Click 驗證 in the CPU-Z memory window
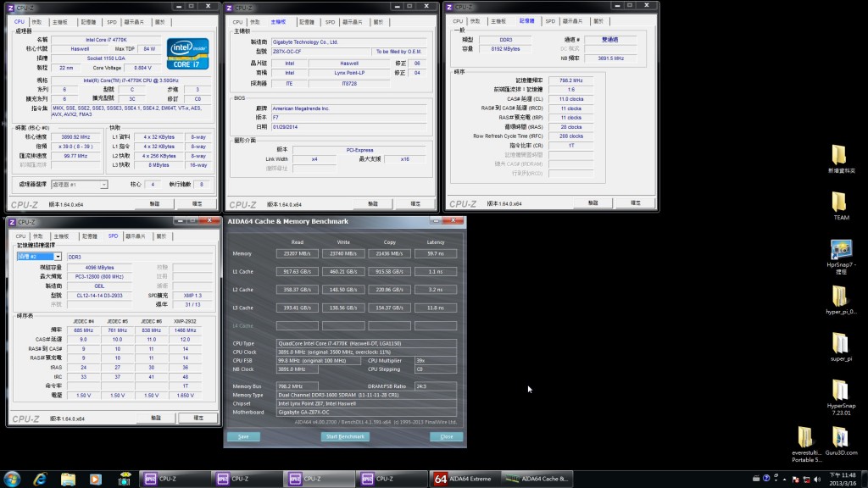The height and width of the screenshot is (488, 868). click(x=593, y=202)
